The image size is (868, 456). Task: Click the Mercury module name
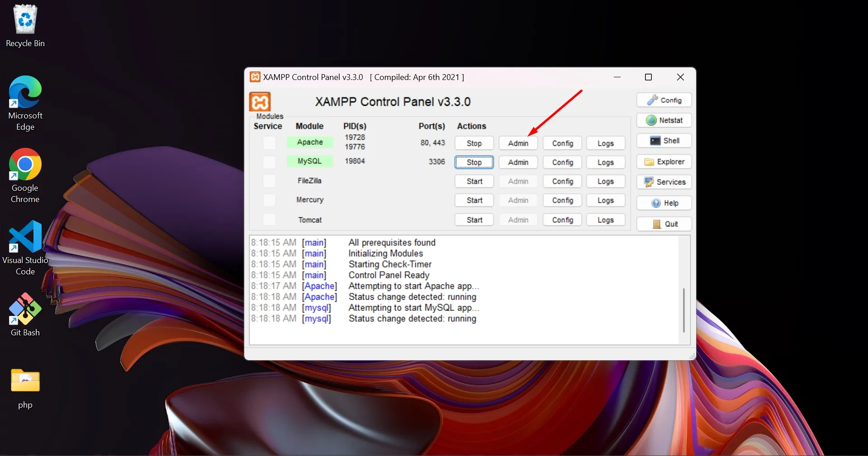pos(310,200)
